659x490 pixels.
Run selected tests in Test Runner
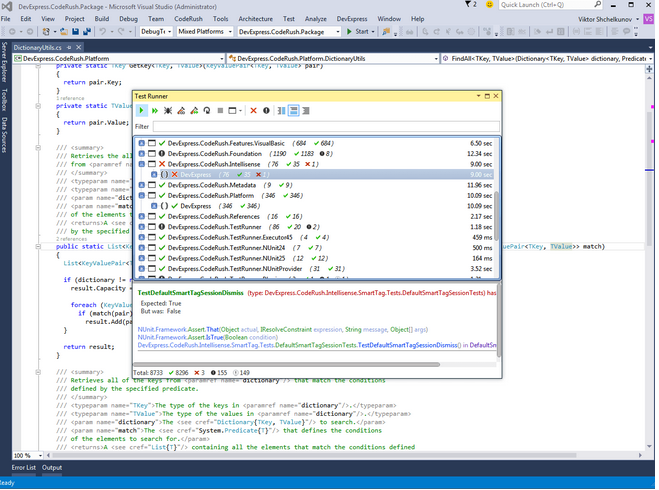[x=142, y=111]
